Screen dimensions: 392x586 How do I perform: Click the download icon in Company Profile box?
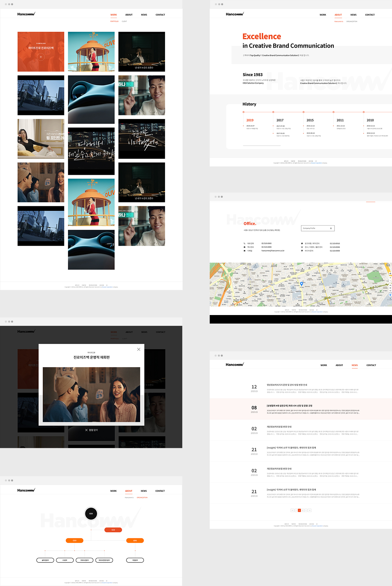click(331, 228)
